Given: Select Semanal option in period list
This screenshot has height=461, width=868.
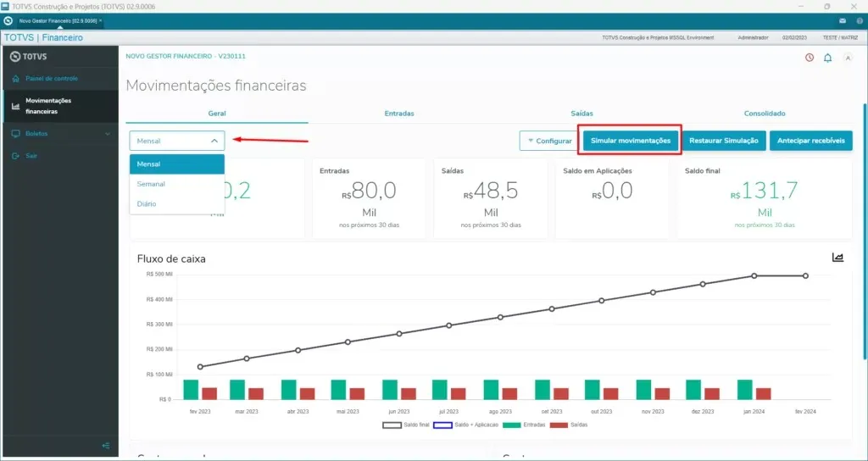Looking at the screenshot, I should pos(151,184).
